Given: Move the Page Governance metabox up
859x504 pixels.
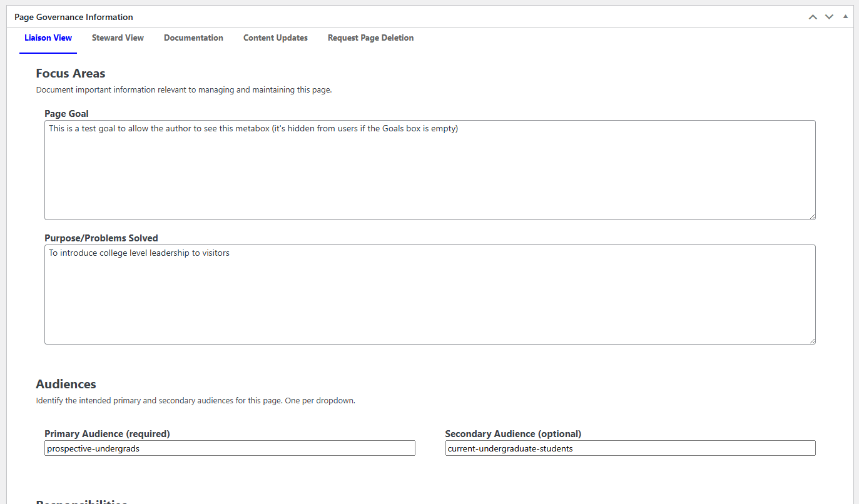Looking at the screenshot, I should [x=813, y=17].
